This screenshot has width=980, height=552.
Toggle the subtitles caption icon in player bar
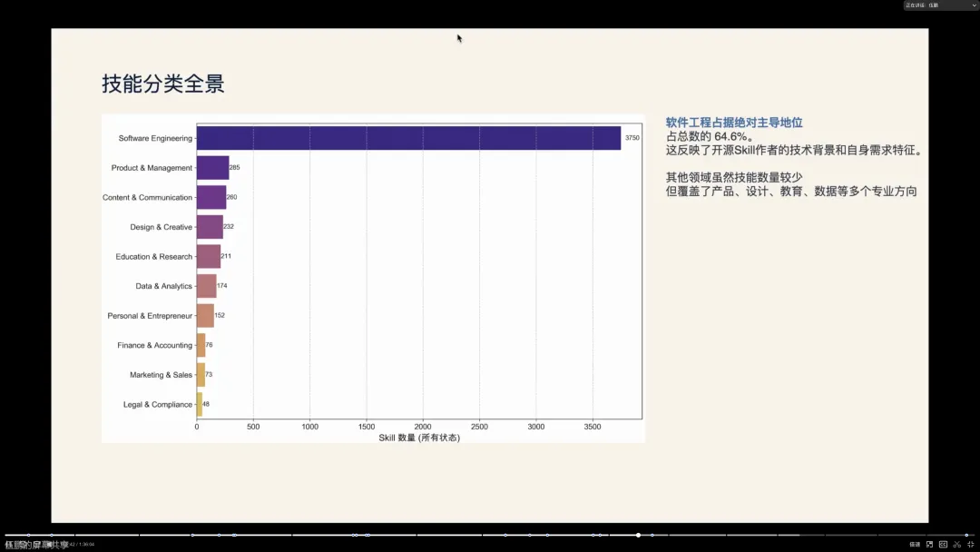pyautogui.click(x=943, y=544)
